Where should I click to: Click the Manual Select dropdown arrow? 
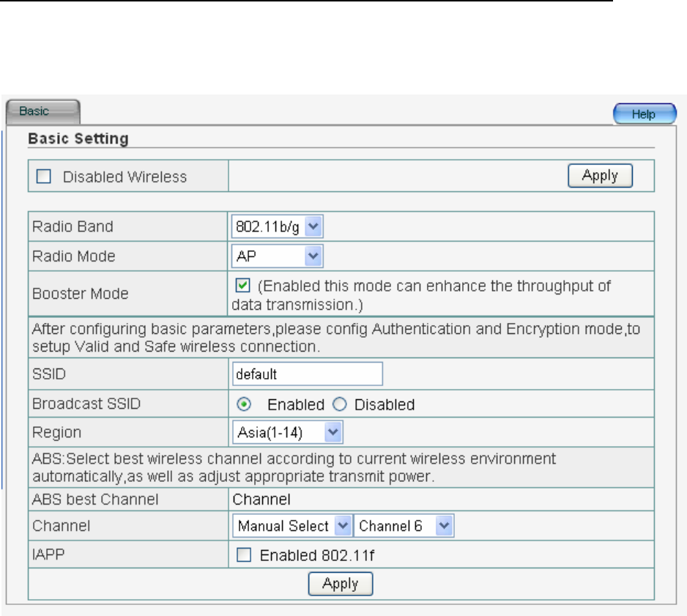343,526
